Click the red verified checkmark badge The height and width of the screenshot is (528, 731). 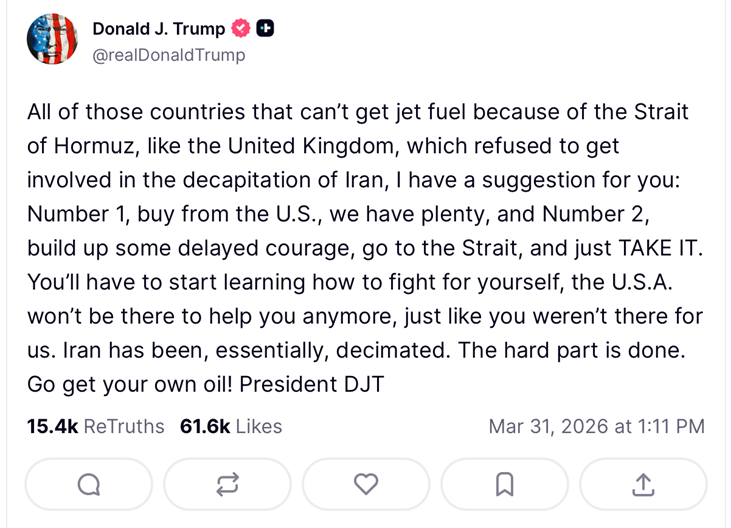click(x=242, y=29)
